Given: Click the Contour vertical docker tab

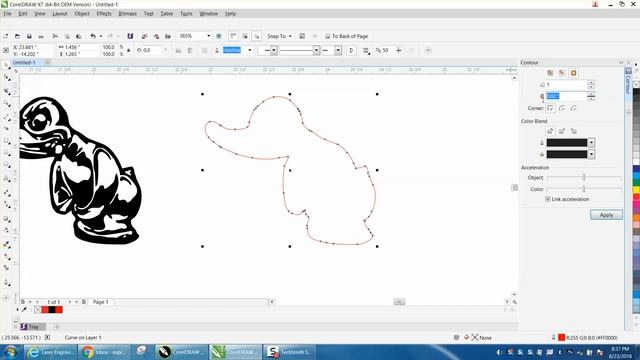Looking at the screenshot, I should [x=628, y=81].
